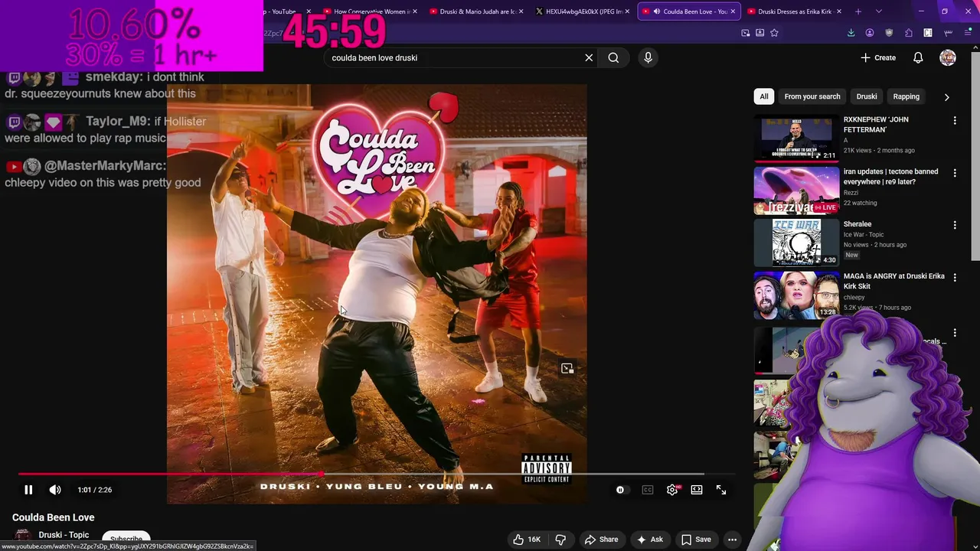Screen dimensions: 980x551
Task: Select the Druski filter chip
Action: pyautogui.click(x=867, y=96)
